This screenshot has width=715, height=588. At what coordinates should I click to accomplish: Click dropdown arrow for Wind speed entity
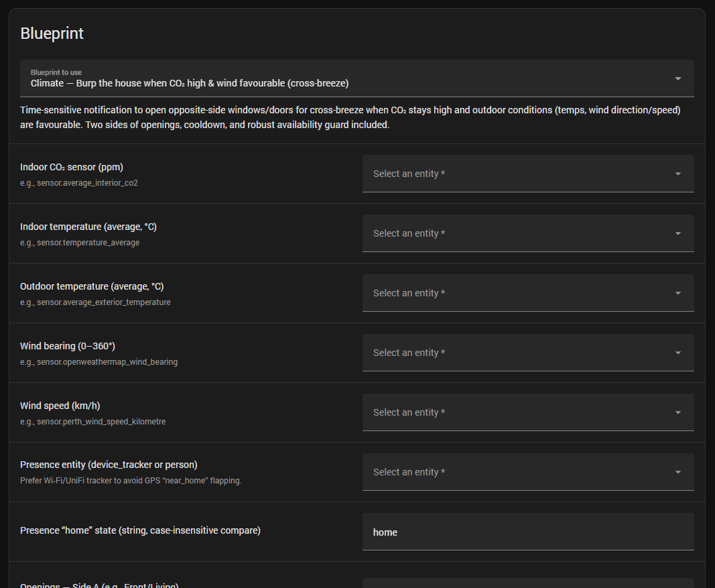[677, 412]
